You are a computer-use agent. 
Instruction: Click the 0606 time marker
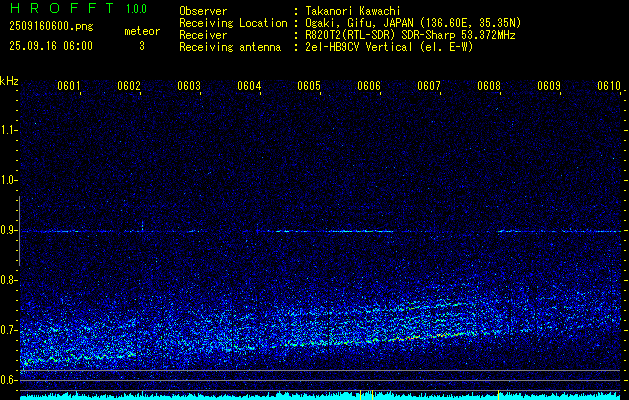369,85
